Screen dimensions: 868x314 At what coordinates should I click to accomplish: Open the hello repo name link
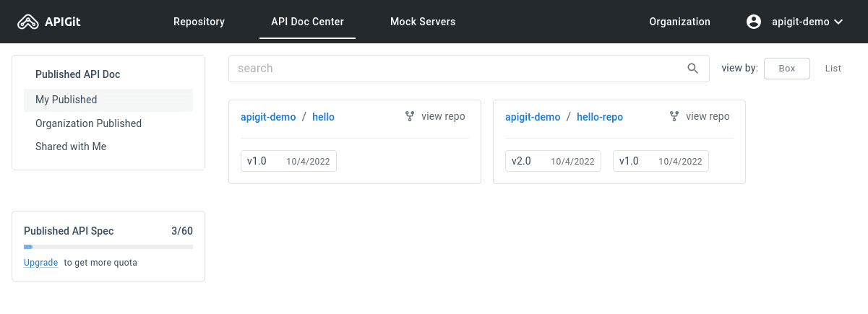[x=323, y=117]
